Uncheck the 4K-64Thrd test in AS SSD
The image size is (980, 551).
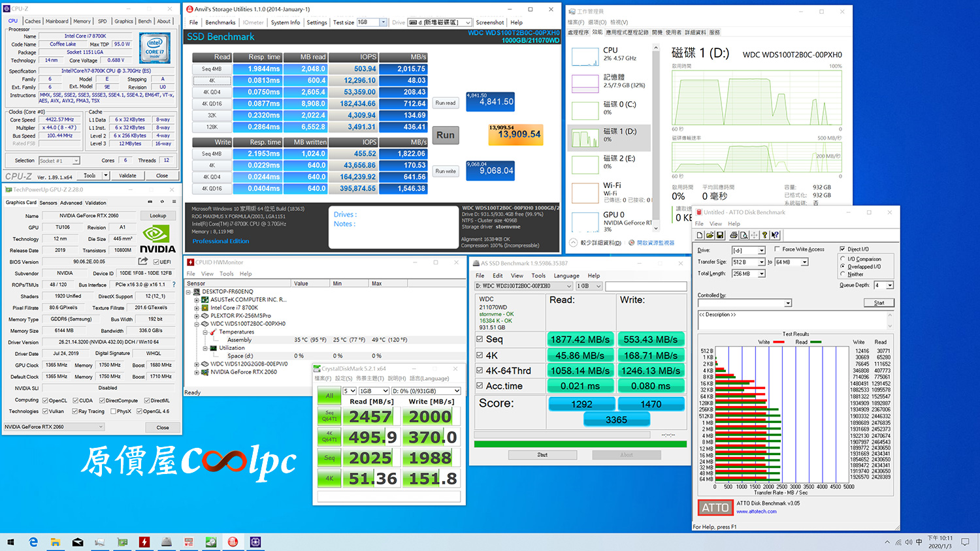click(480, 371)
